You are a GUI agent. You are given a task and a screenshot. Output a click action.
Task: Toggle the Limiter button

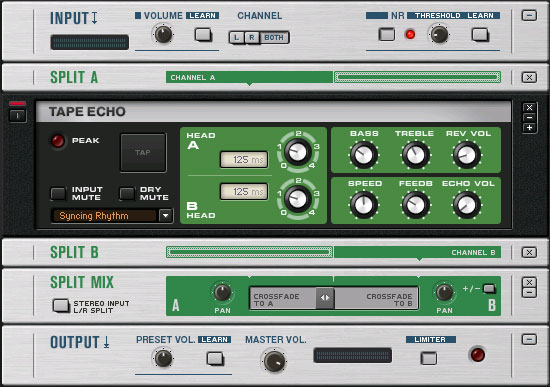[429, 358]
